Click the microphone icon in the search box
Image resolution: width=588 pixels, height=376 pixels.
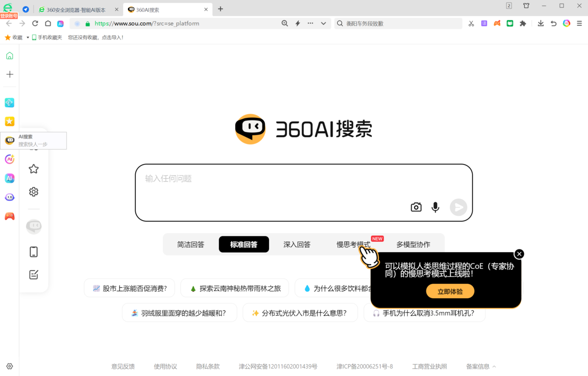[435, 207]
